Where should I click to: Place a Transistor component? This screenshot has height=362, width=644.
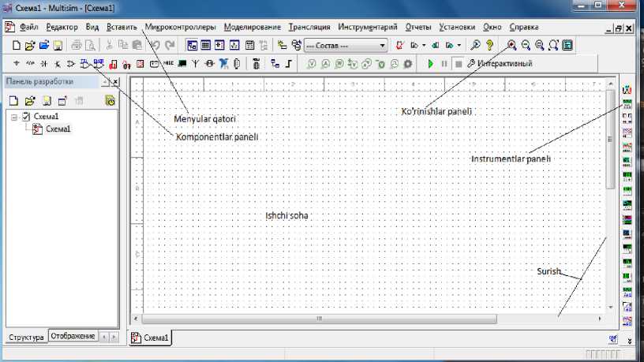58,64
